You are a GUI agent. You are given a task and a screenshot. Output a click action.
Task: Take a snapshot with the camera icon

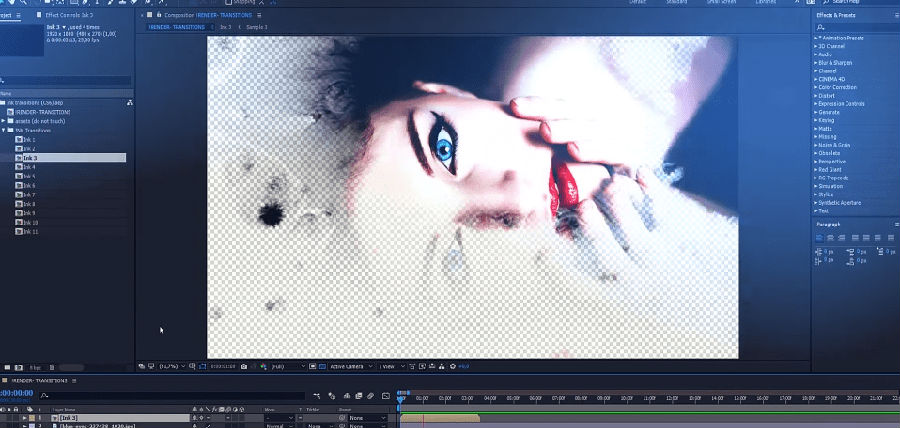click(x=244, y=366)
